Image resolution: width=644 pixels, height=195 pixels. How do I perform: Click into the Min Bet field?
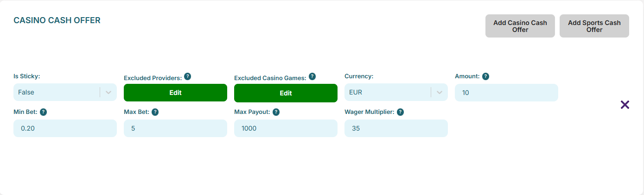[65, 128]
